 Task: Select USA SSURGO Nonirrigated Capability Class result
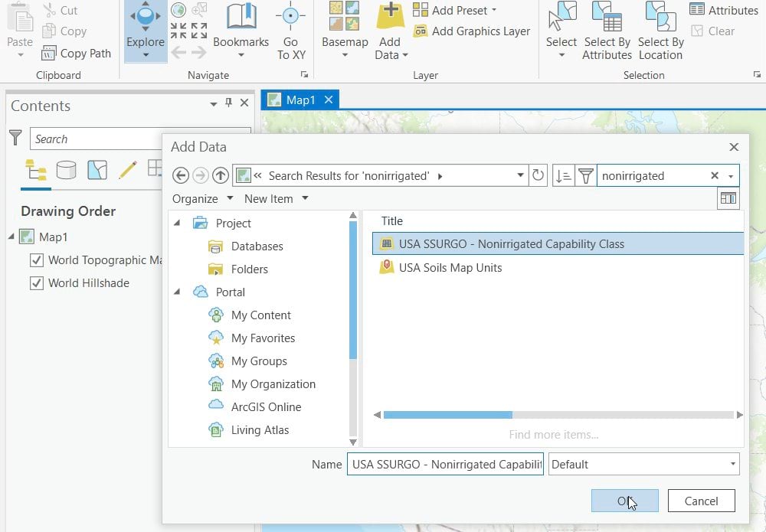(558, 243)
